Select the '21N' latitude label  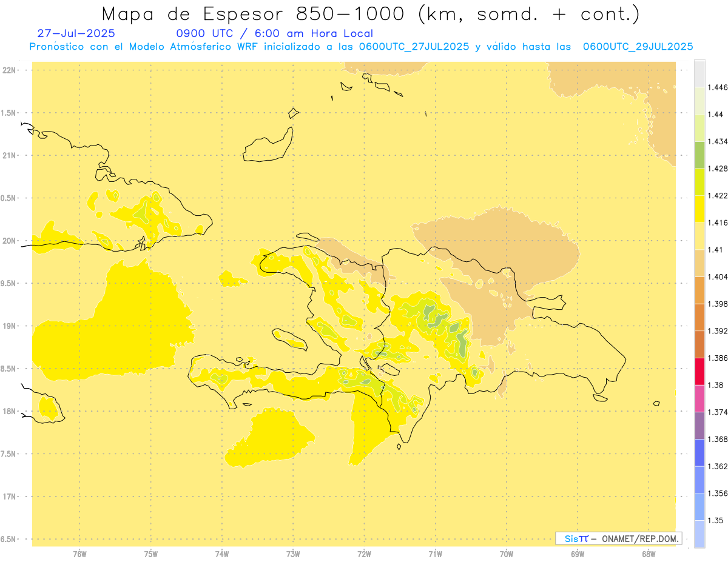point(10,156)
